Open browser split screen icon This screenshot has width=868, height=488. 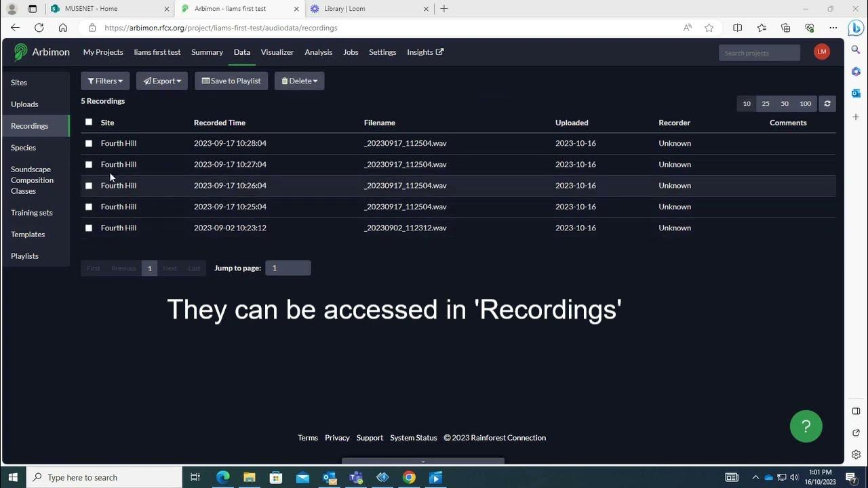click(x=738, y=28)
